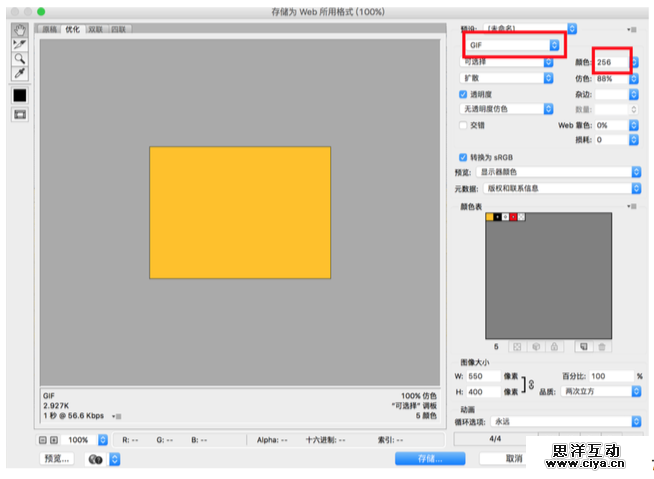
Task: Select the Slice Select tool
Action: click(x=19, y=45)
